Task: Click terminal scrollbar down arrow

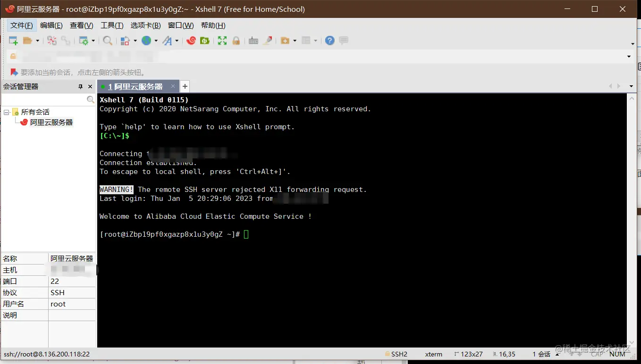Action: point(632,343)
